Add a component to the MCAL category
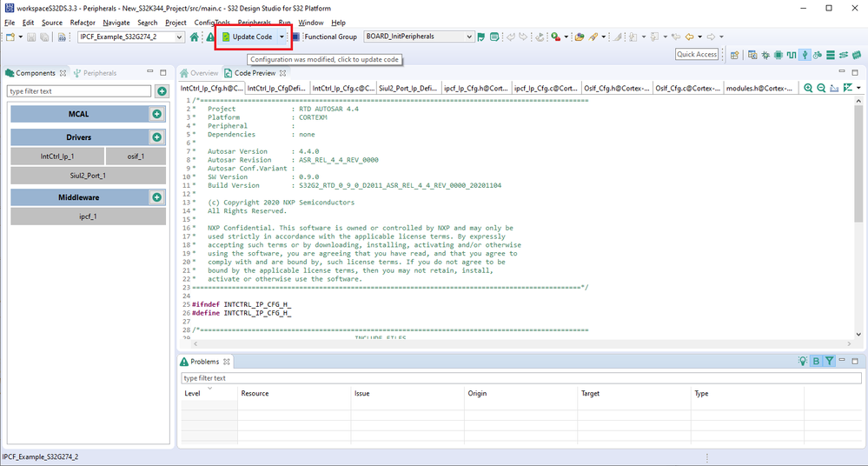This screenshot has height=466, width=868. click(156, 114)
